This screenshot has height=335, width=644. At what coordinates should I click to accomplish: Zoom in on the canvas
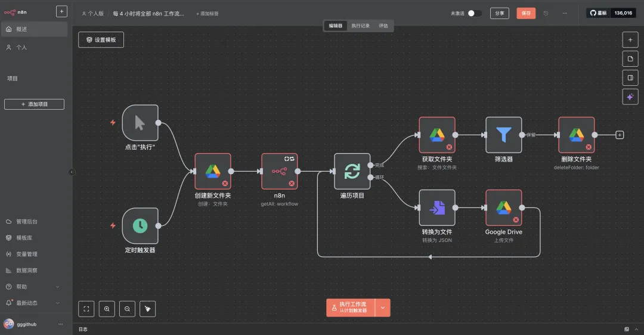pos(107,309)
